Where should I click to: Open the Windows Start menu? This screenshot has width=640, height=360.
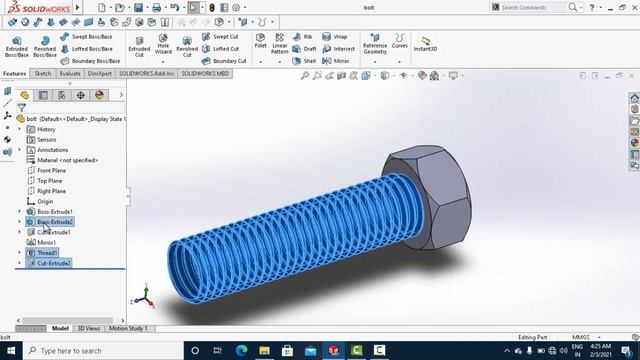click(11, 351)
